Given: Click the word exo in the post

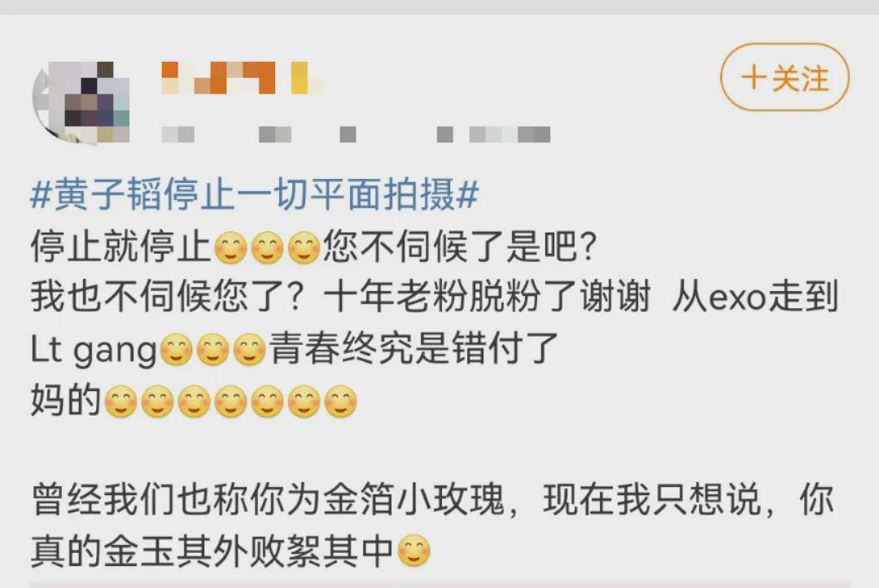Looking at the screenshot, I should tap(737, 298).
